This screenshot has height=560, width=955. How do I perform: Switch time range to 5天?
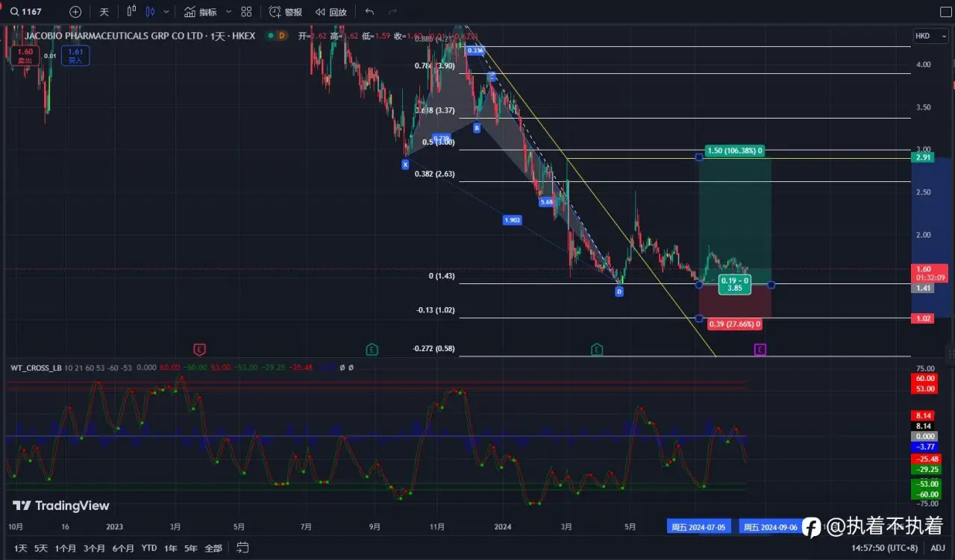tap(41, 548)
